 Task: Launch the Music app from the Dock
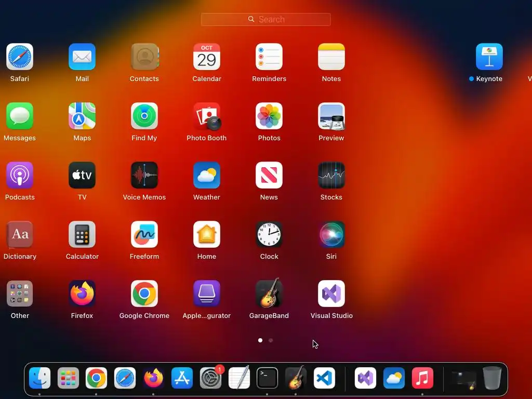[422, 378]
